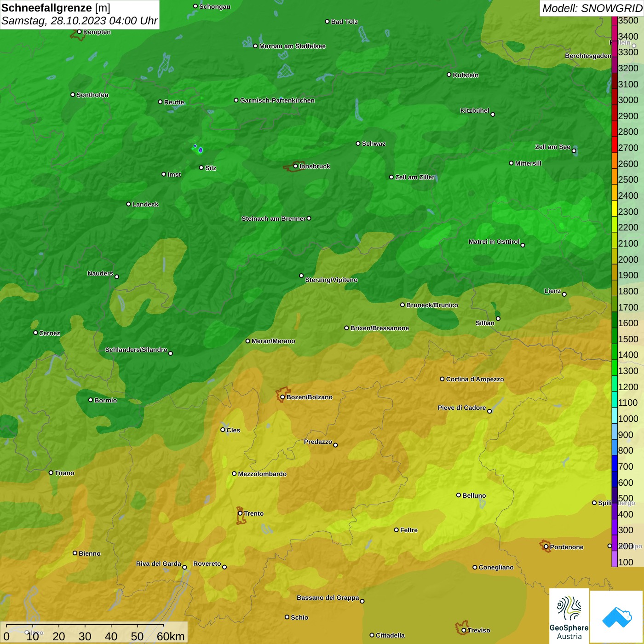
Task: Click the Kufstein location marker
Action: [449, 75]
